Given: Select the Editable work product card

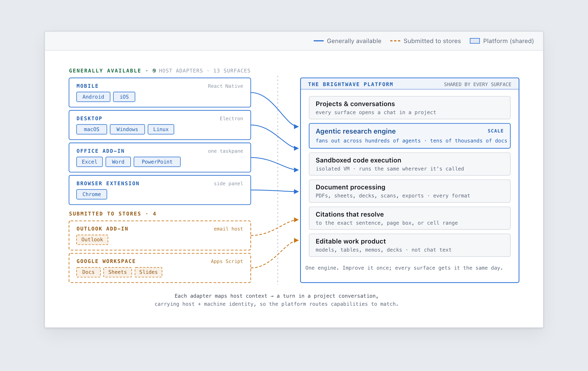Looking at the screenshot, I should click(x=410, y=245).
